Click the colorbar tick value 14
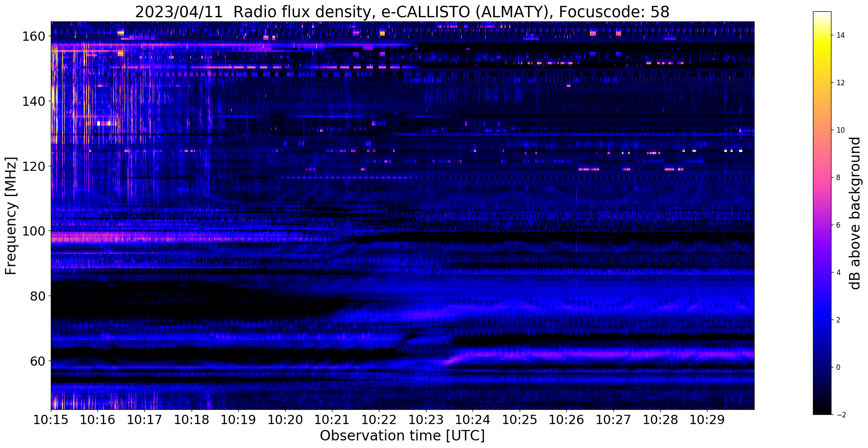868x448 pixels. [x=841, y=35]
